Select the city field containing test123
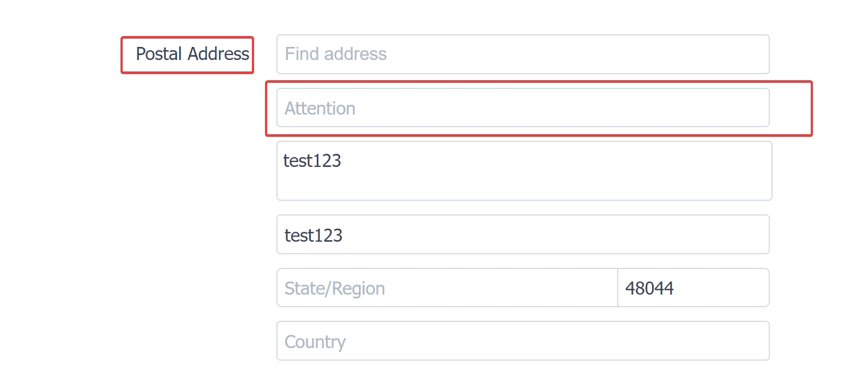Screen dimensions: 868x383 point(523,234)
